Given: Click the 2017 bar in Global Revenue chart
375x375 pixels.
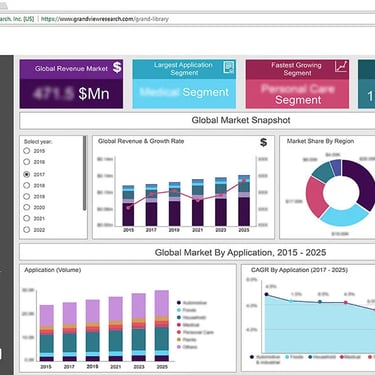Looking at the screenshot, I should pos(151,205).
